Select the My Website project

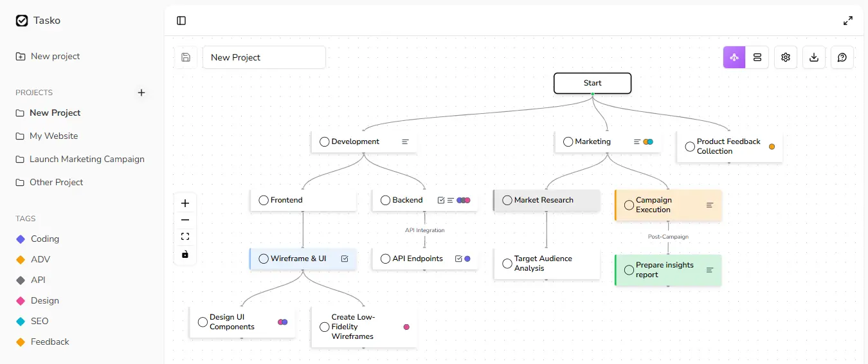[53, 136]
